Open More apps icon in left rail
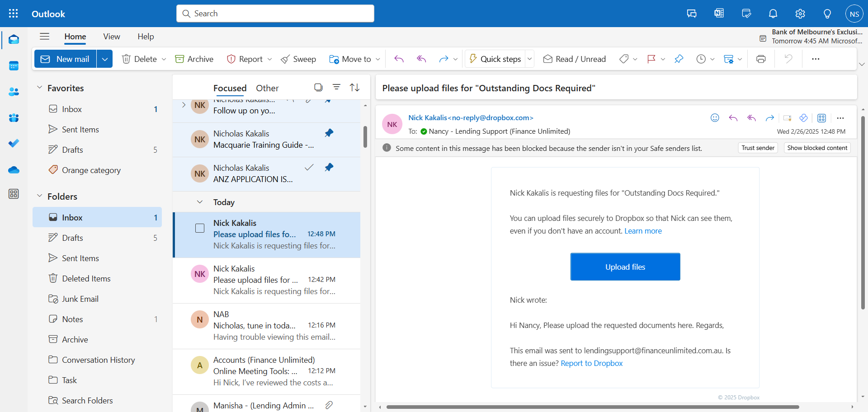The image size is (868, 412). [14, 194]
